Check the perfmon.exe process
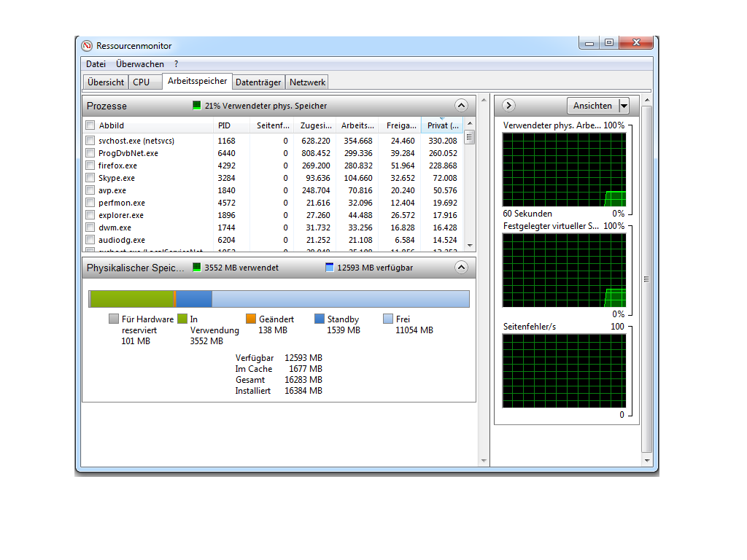The height and width of the screenshot is (560, 747). tap(90, 203)
